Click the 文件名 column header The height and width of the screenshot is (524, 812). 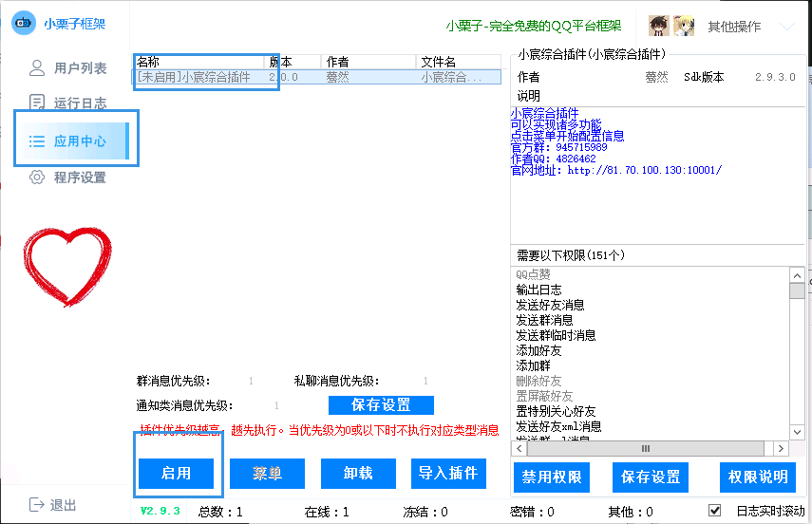coord(459,62)
